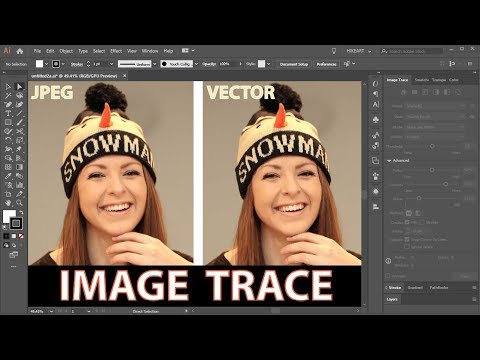Select the Artboard tool

coord(8,194)
